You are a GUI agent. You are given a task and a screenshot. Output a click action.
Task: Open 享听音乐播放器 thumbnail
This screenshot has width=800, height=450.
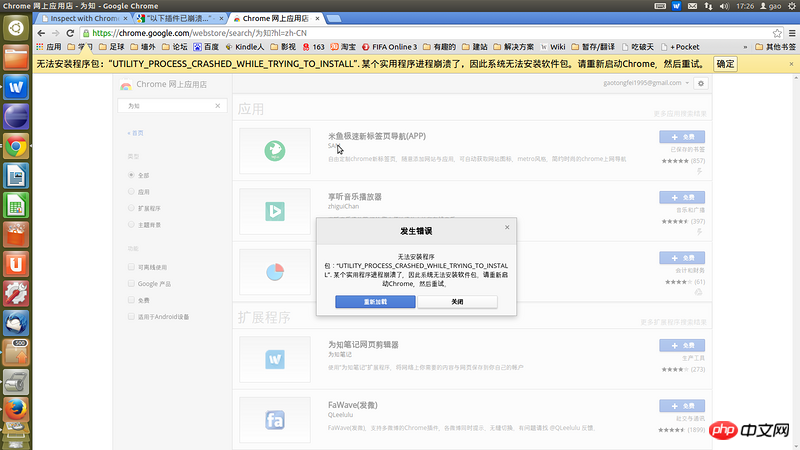tap(275, 211)
